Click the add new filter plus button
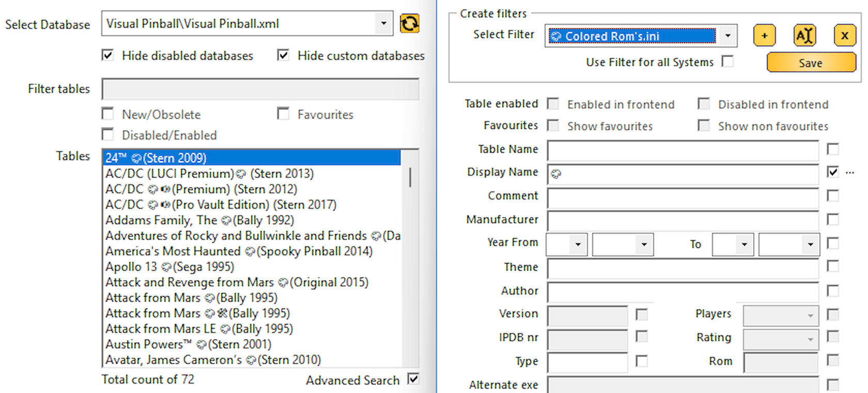Image resolution: width=868 pixels, height=393 pixels. pos(764,36)
